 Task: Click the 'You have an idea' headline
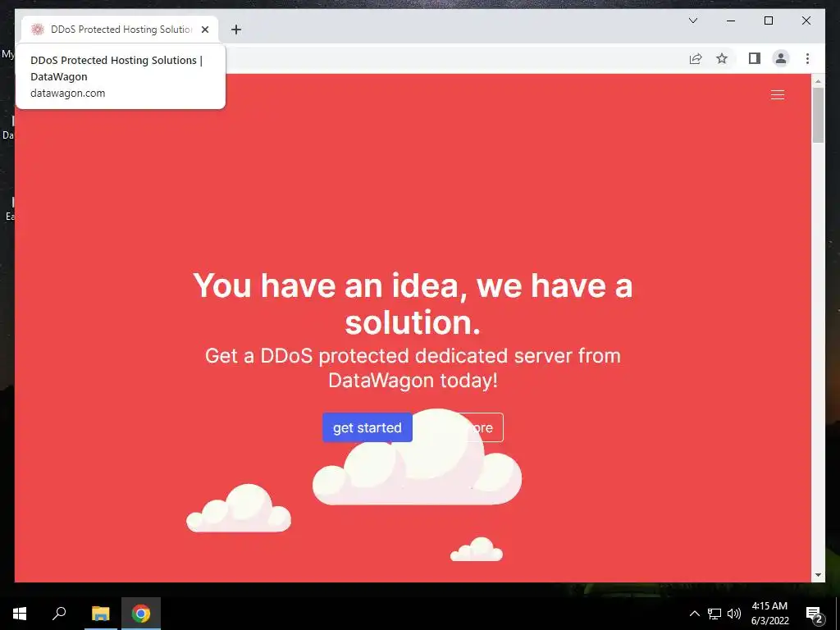click(x=413, y=304)
